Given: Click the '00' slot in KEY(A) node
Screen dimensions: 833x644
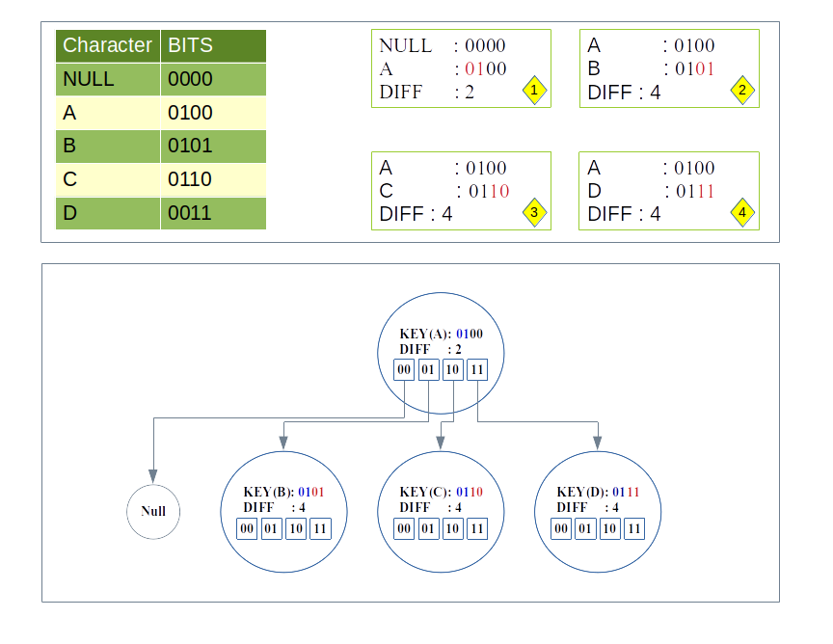Looking at the screenshot, I should point(404,370).
